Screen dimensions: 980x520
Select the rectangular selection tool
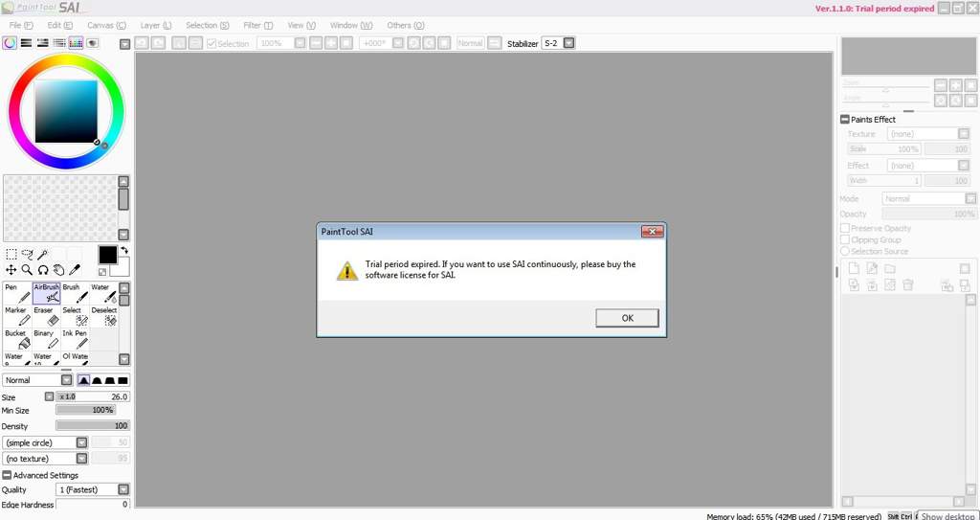point(11,255)
